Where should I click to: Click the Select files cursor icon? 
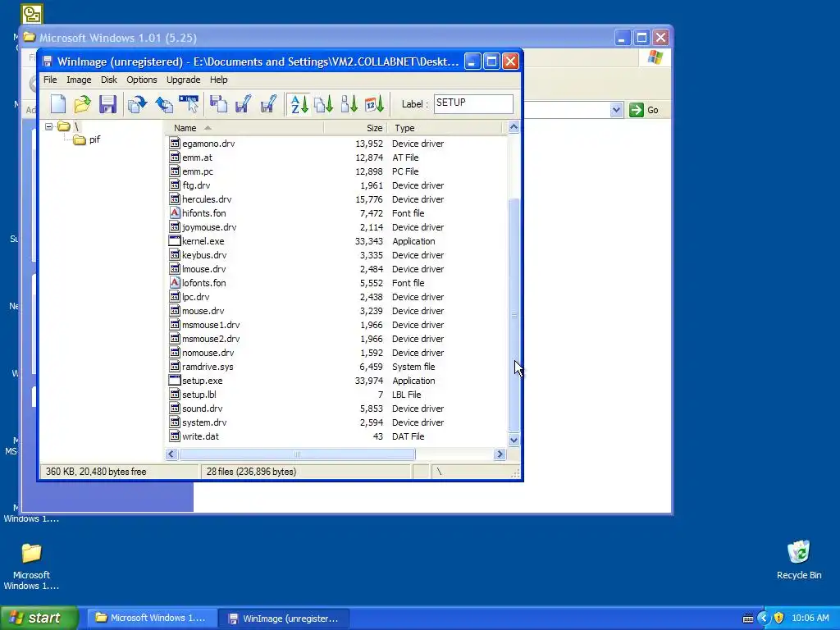[x=189, y=104]
